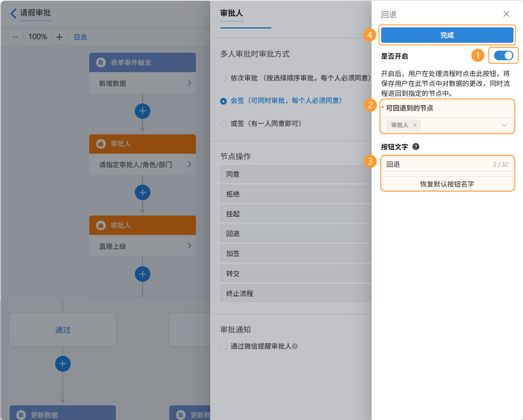
Task: Zoom in with the plus icon
Action: point(59,37)
